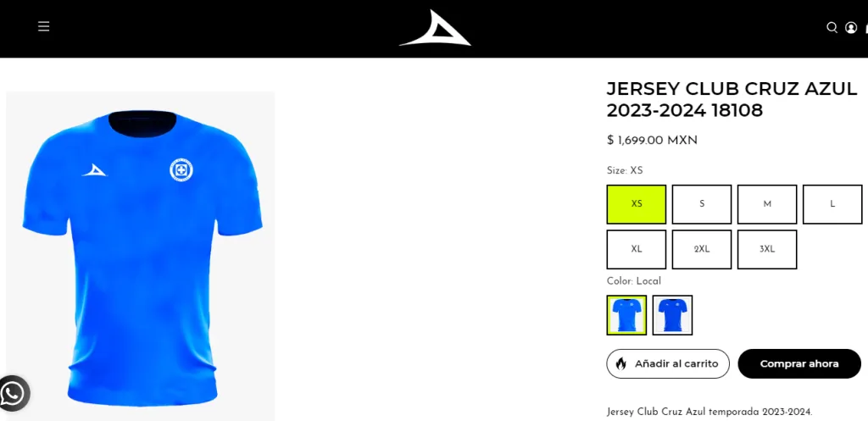Open the main blue jersey product image
This screenshot has height=421, width=868.
tap(141, 256)
